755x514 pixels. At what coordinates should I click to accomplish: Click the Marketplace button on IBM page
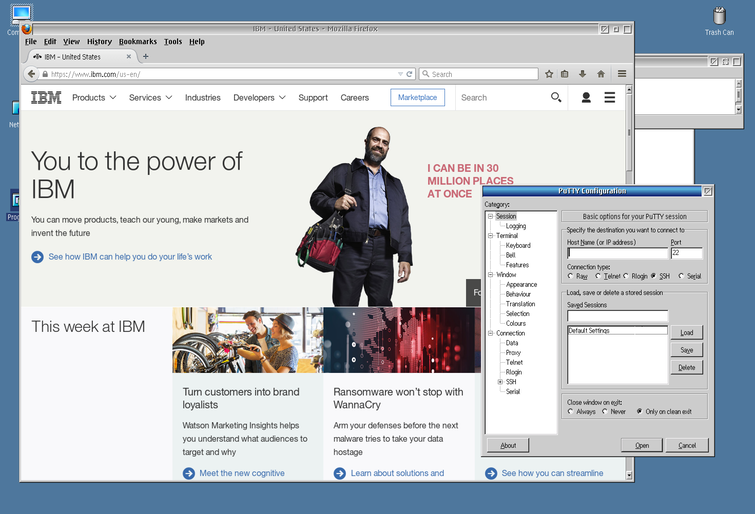coord(417,97)
